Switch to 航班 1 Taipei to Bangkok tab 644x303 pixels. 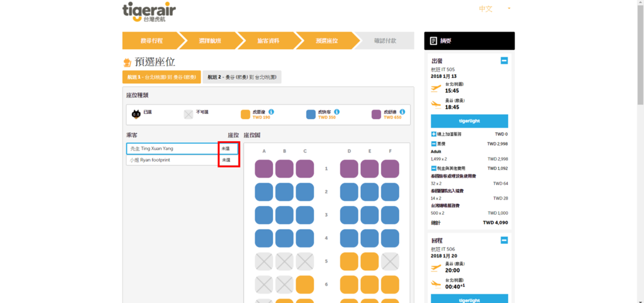pos(162,77)
